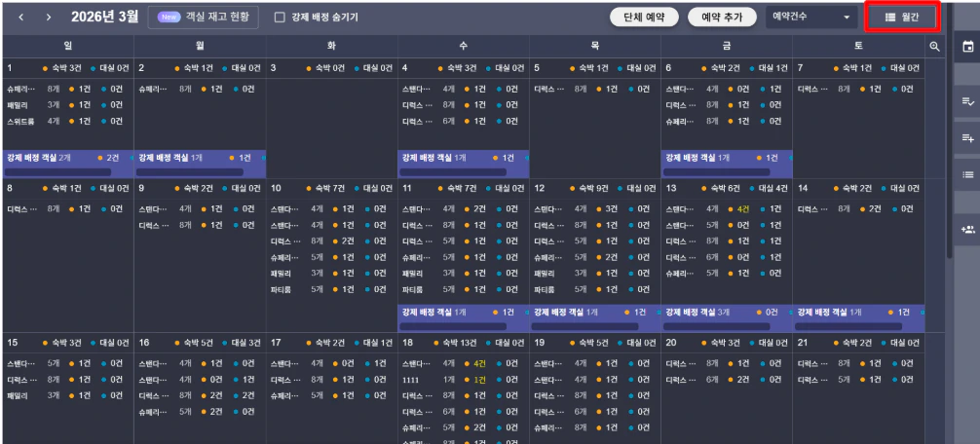Screen dimensions: 980x444
Task: Click the date number 17 day header
Action: pos(332,343)
